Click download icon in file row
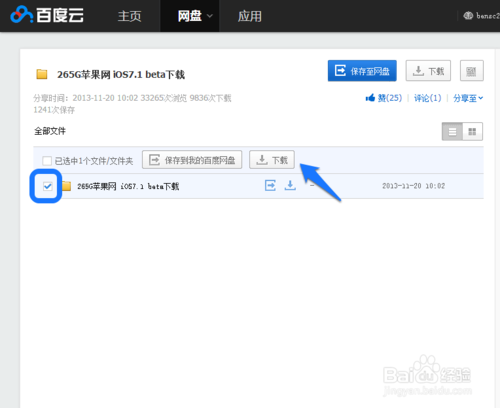 [x=290, y=185]
